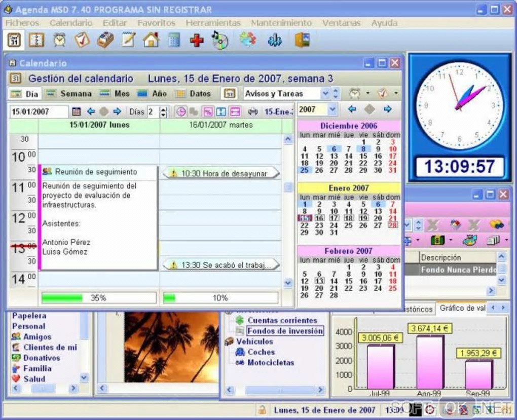Viewport: 517px width, 420px height.
Task: Select Coches tree item
Action: [x=261, y=352]
